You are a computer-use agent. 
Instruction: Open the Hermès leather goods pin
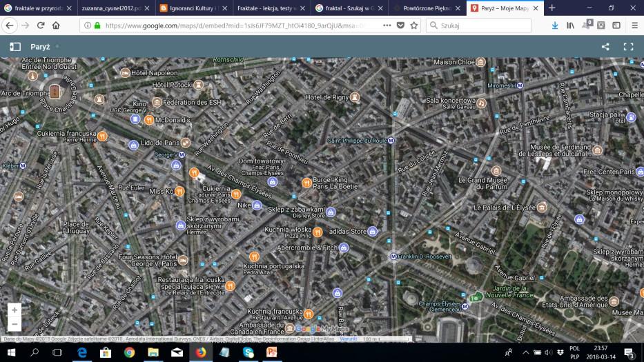180,225
